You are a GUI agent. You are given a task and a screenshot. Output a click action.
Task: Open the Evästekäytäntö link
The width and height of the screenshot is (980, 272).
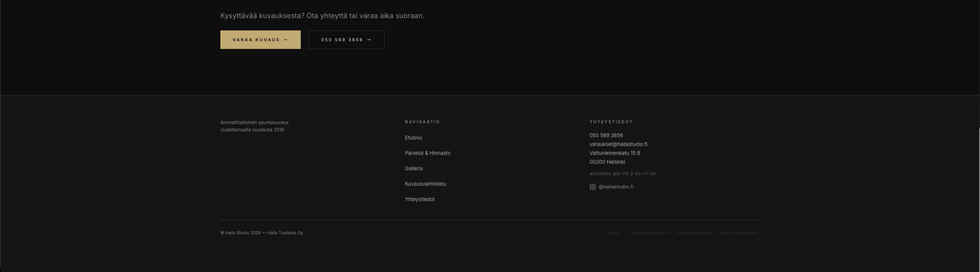(x=695, y=233)
